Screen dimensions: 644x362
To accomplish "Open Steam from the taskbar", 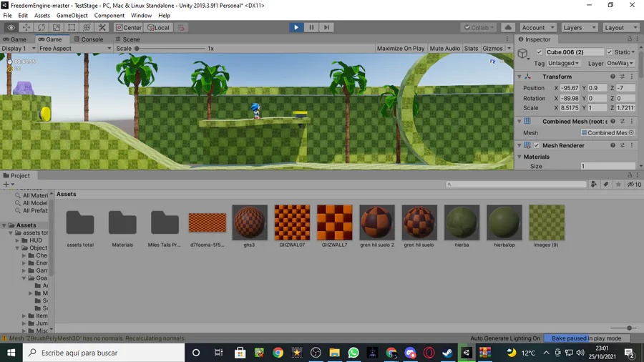I will click(447, 353).
